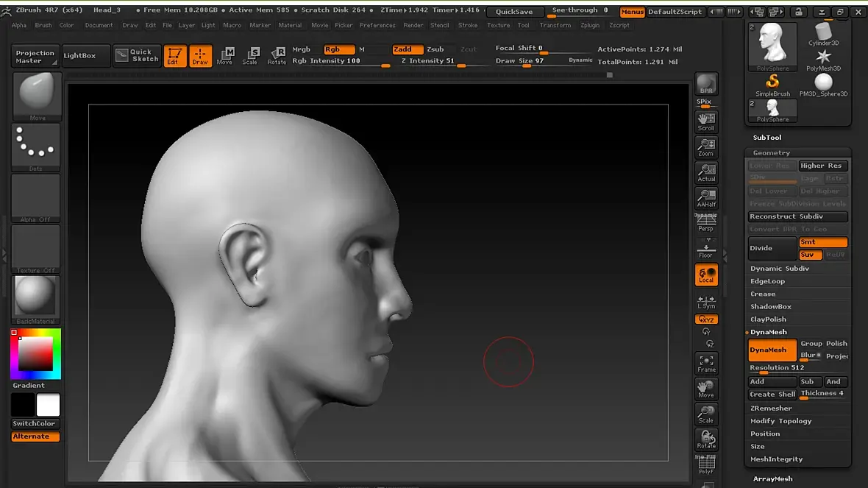The image size is (868, 488).
Task: Click the Z Intensity slider
Action: 441,61
